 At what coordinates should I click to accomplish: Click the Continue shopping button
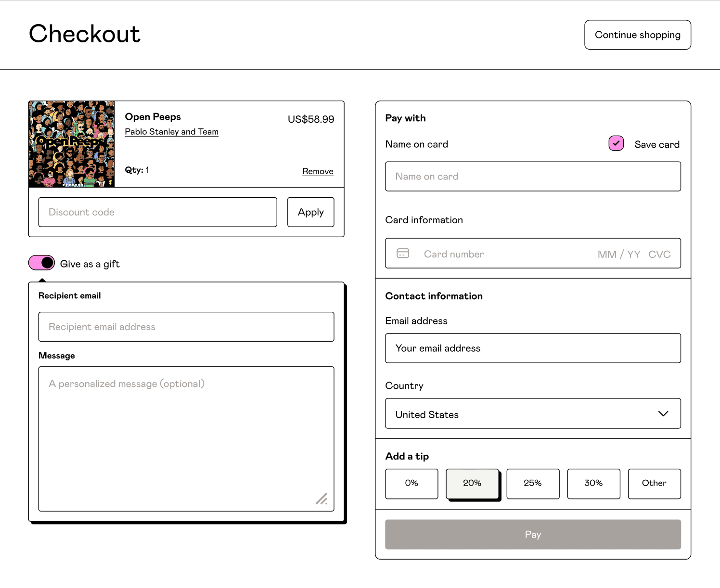637,35
